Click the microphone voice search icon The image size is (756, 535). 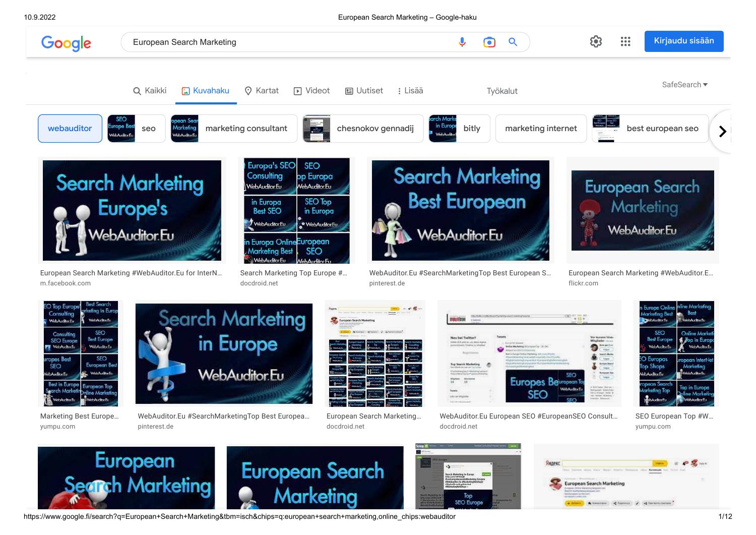[462, 42]
